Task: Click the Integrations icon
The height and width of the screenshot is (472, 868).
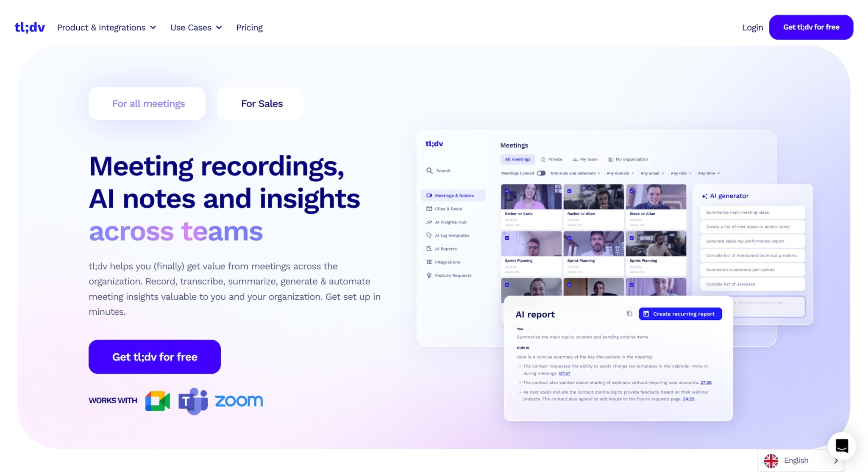Action: click(429, 262)
